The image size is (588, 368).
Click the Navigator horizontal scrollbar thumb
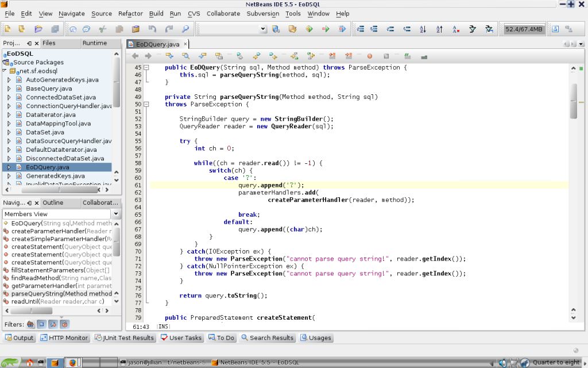(x=32, y=311)
